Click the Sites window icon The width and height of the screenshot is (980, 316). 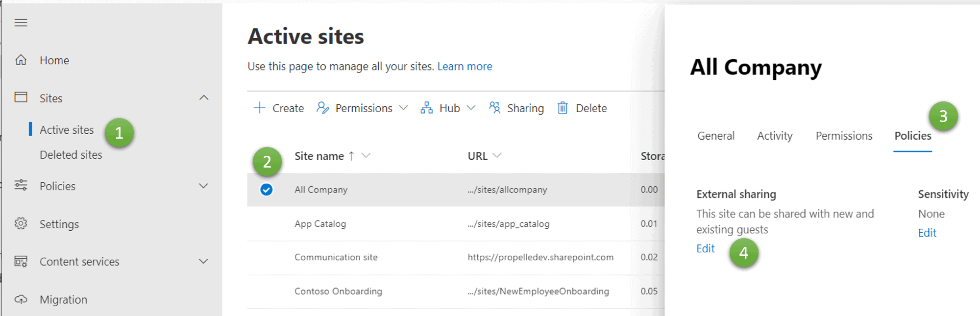pyautogui.click(x=21, y=97)
